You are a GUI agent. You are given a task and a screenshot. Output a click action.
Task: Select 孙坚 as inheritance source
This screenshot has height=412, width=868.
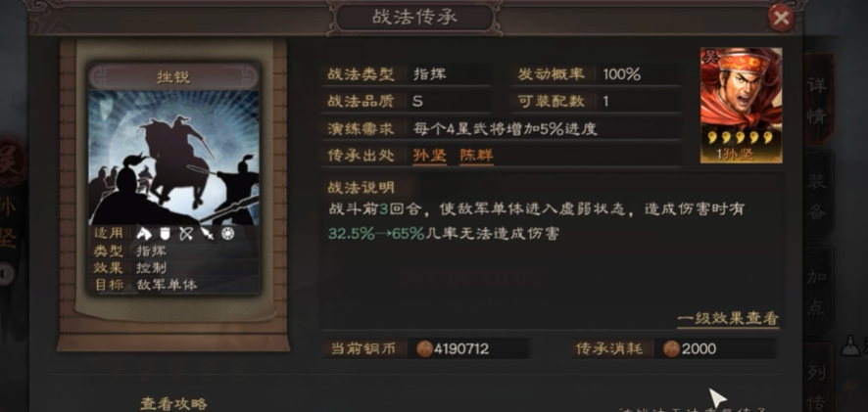click(429, 156)
